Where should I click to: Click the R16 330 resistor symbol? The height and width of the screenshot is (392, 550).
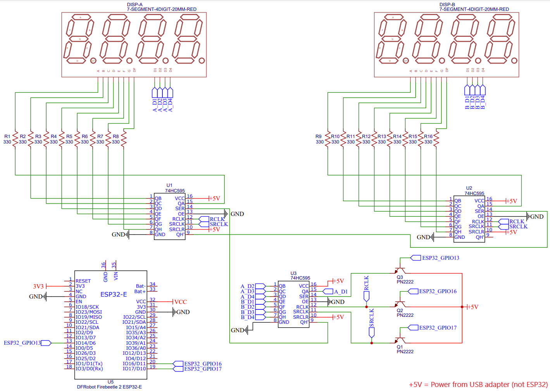click(x=436, y=139)
